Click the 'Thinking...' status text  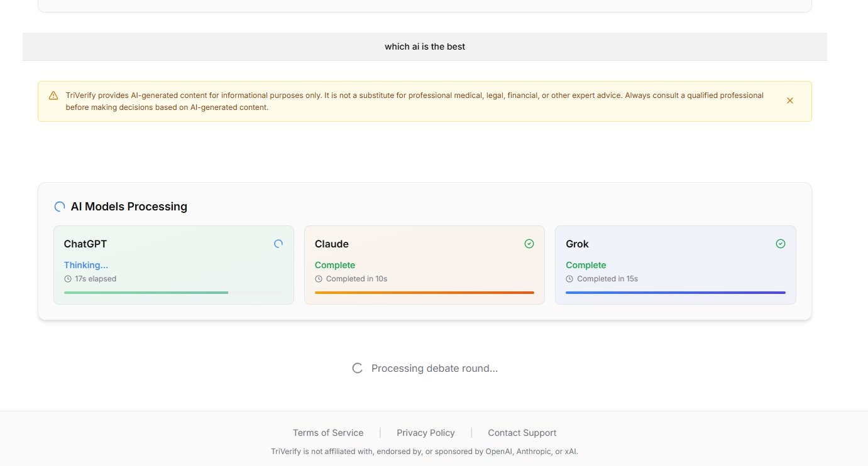(86, 265)
